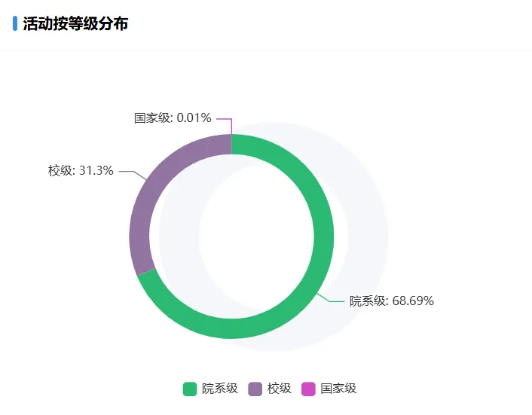Click the thin 国家级 sliver at donut top
The height and width of the screenshot is (415, 532).
pos(231,144)
